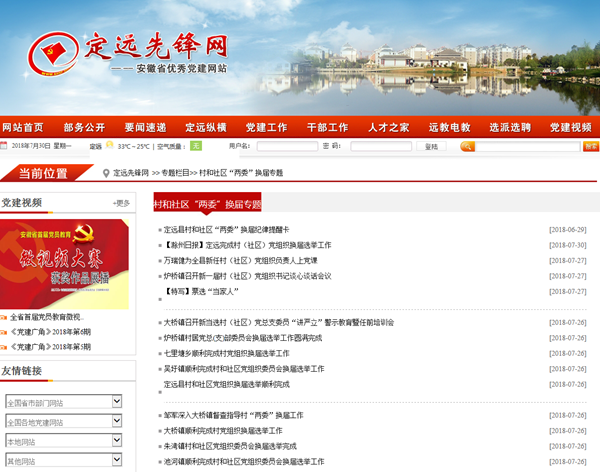Open the 党建工作 menu item
Viewport: 600px width, 472px height.
[x=266, y=127]
